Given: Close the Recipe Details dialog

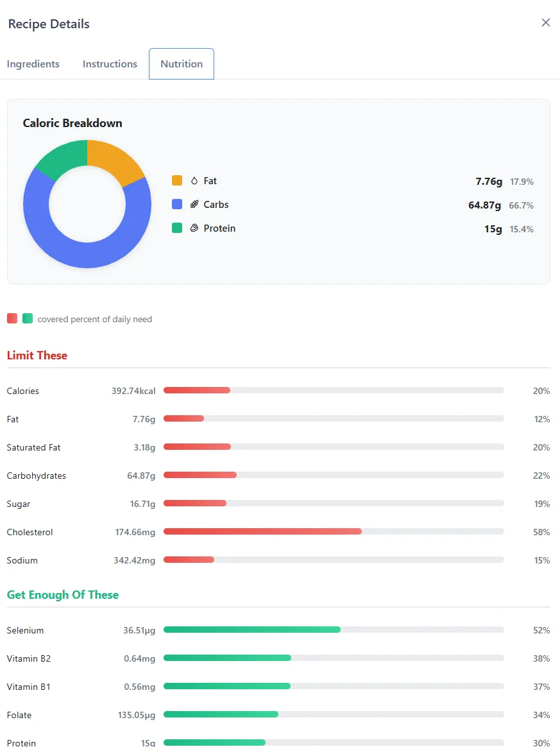Looking at the screenshot, I should pos(546,22).
